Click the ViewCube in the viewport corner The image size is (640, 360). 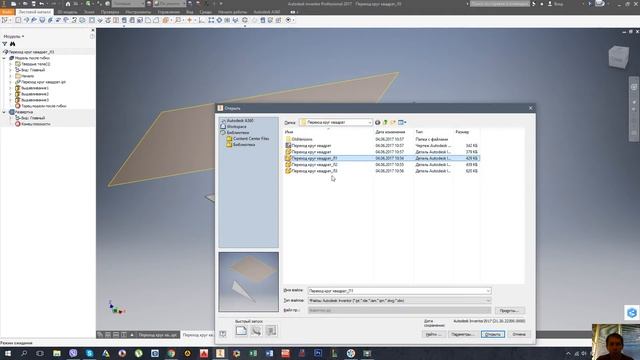click(x=618, y=57)
